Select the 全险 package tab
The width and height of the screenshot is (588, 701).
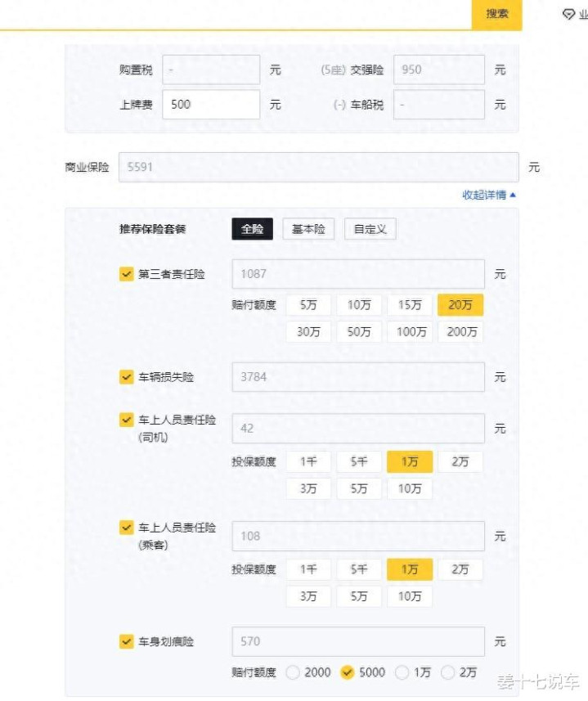point(252,229)
